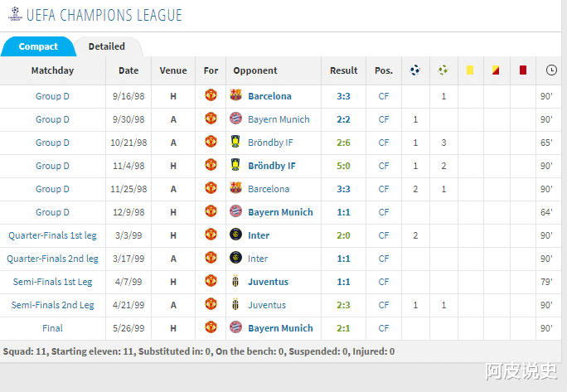567x392 pixels.
Task: Click the minutes played clock icon
Action: [551, 70]
